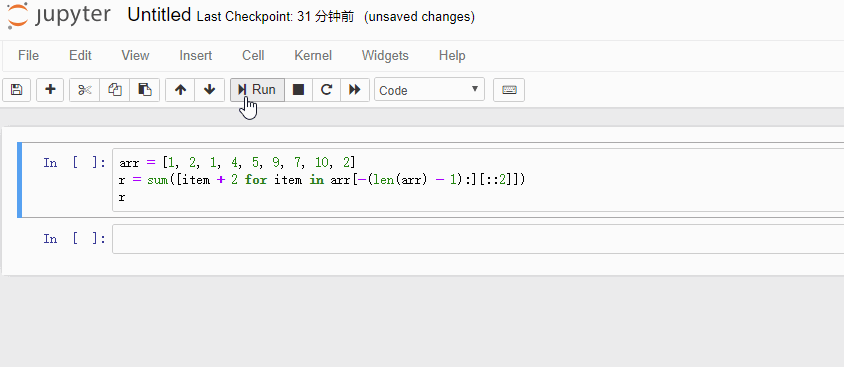Move the selected cell up

coord(180,90)
